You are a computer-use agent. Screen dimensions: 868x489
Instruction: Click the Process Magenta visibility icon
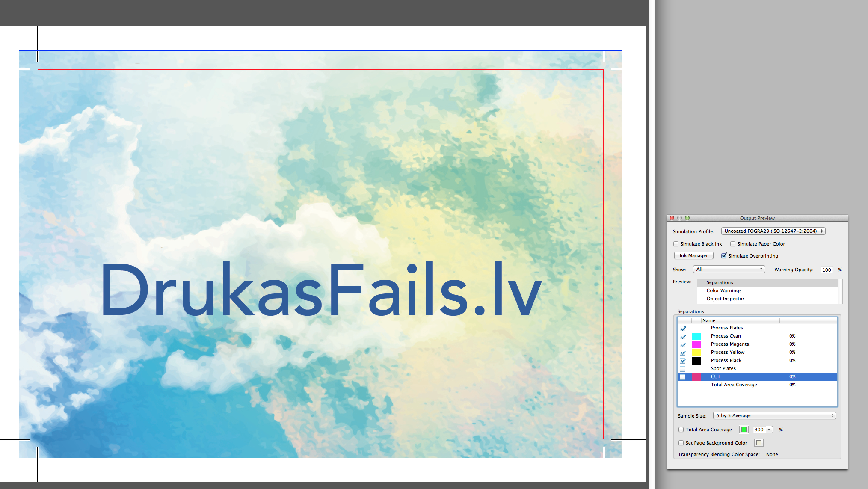click(683, 344)
